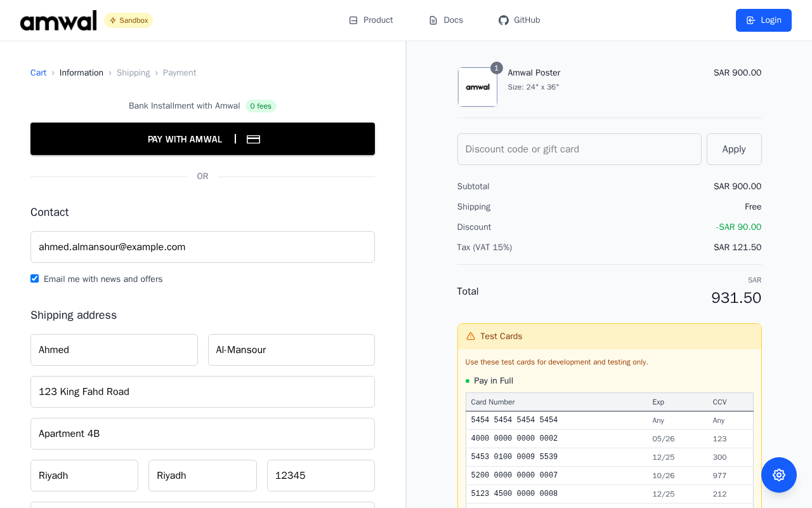Screen dimensions: 812x508
Task: Click the item quantity badge on the poster
Action: [x=496, y=68]
